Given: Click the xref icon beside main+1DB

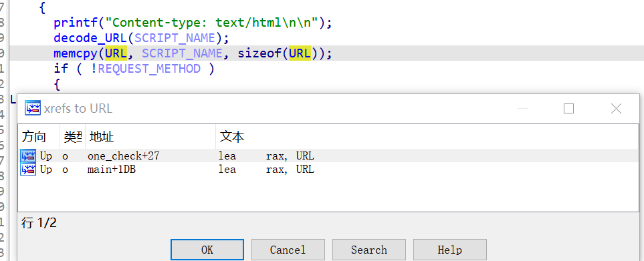Looking at the screenshot, I should (28, 169).
